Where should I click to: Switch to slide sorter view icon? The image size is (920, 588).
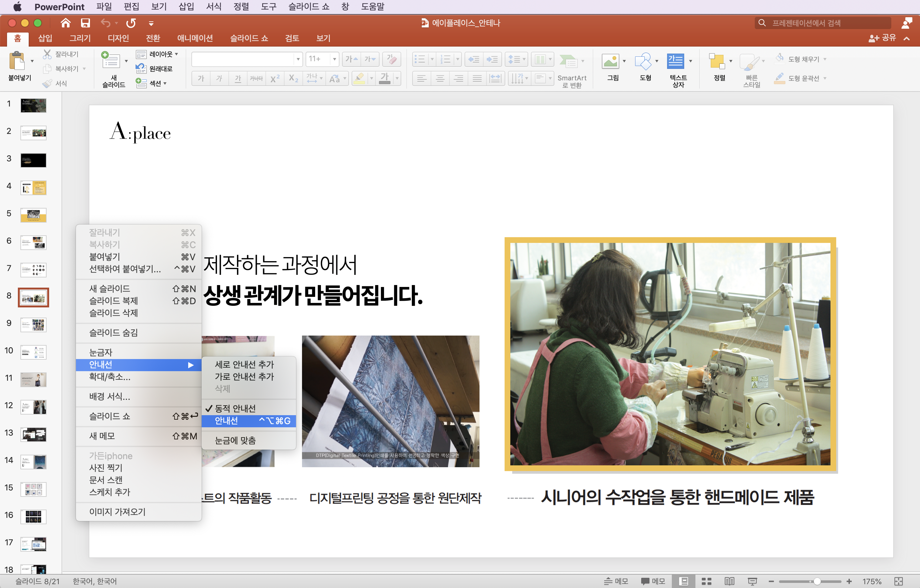click(706, 581)
